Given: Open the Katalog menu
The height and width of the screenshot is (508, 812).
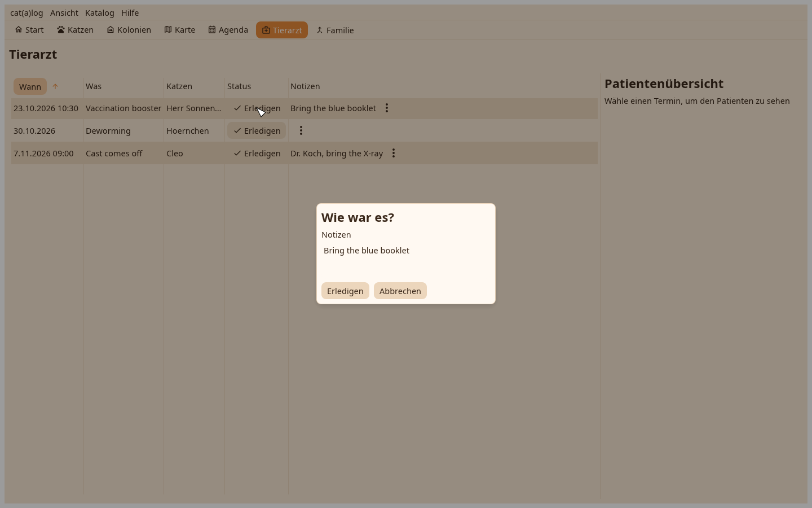Looking at the screenshot, I should pyautogui.click(x=100, y=12).
